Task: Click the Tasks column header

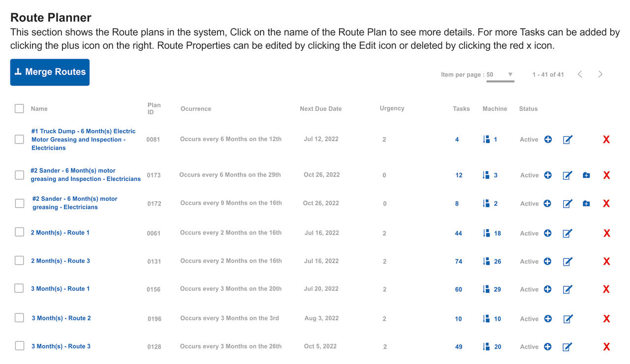Action: (x=462, y=109)
